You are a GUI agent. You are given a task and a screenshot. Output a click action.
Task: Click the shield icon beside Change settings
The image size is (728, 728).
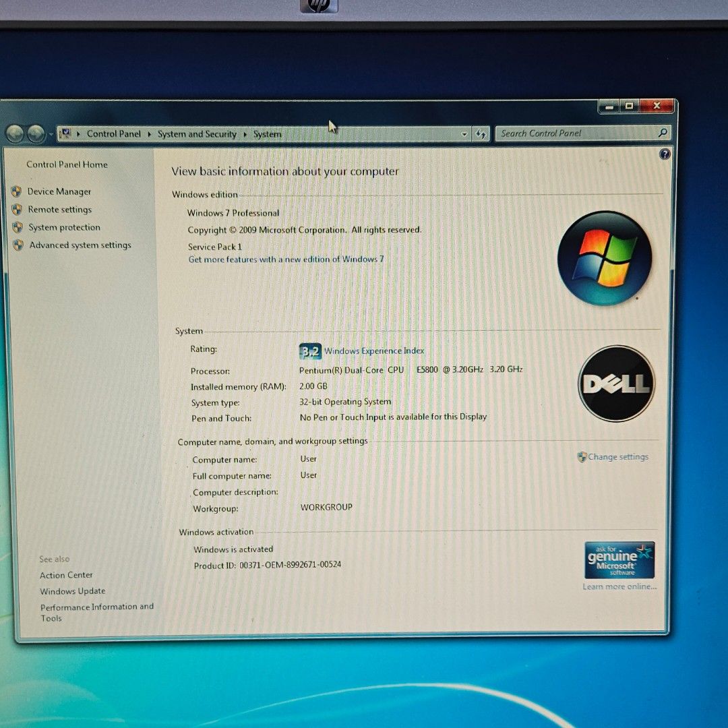point(581,456)
